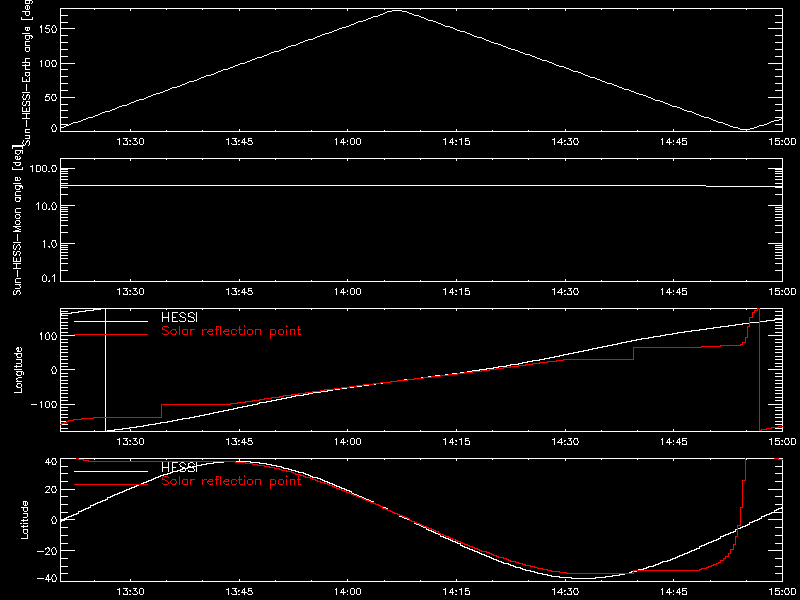Click the 1.0 tick on Moon angle axis
Screen dimensions: 800x600
(48, 243)
